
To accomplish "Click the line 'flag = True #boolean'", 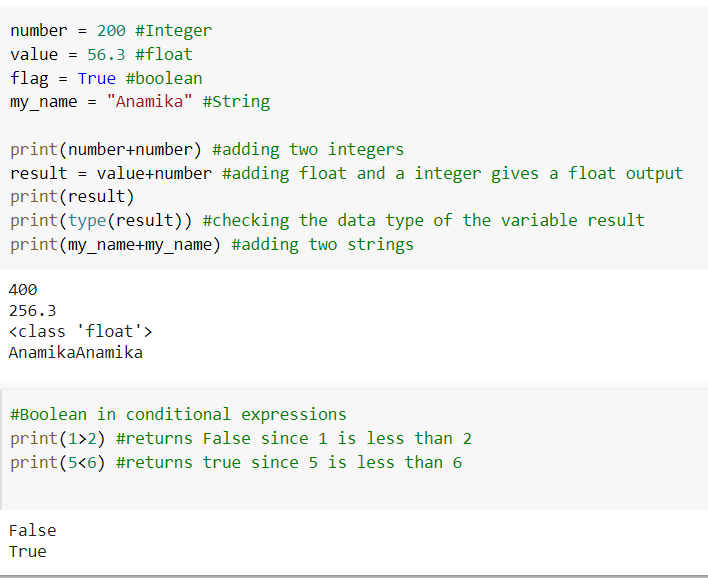I will pyautogui.click(x=106, y=79).
